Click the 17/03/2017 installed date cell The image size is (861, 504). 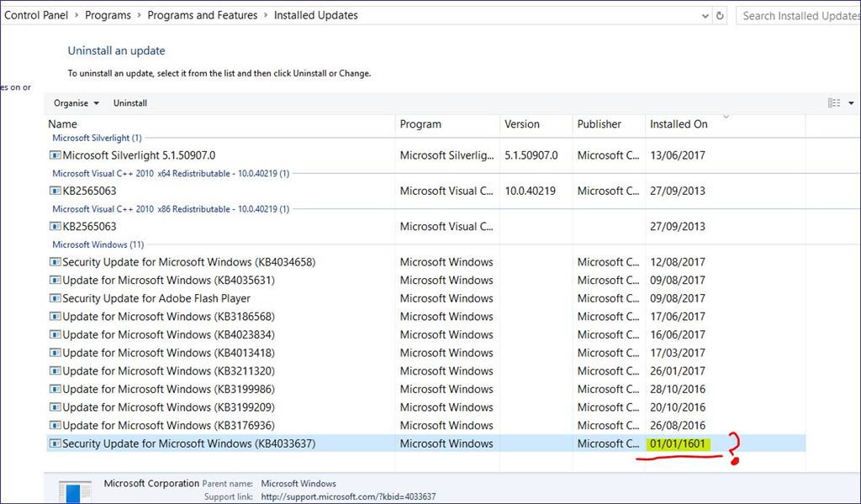678,353
